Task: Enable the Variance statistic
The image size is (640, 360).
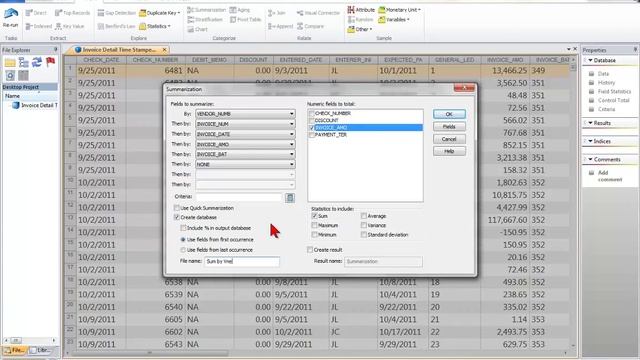Action: (364, 225)
